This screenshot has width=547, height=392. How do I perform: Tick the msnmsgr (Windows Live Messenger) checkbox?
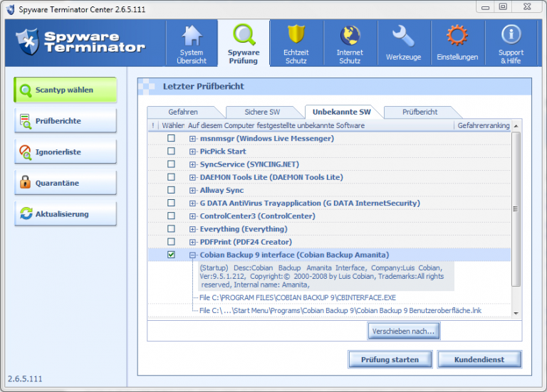(x=171, y=138)
